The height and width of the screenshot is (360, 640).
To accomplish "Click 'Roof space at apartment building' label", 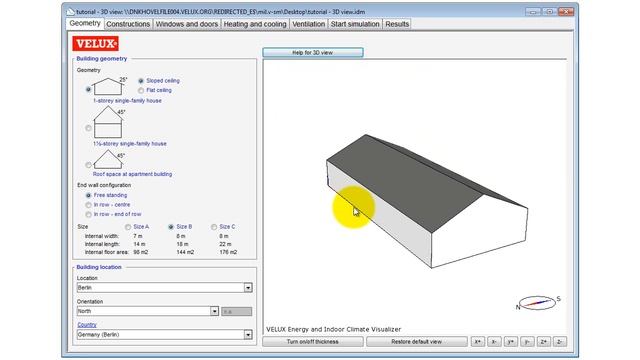I will point(132,174).
